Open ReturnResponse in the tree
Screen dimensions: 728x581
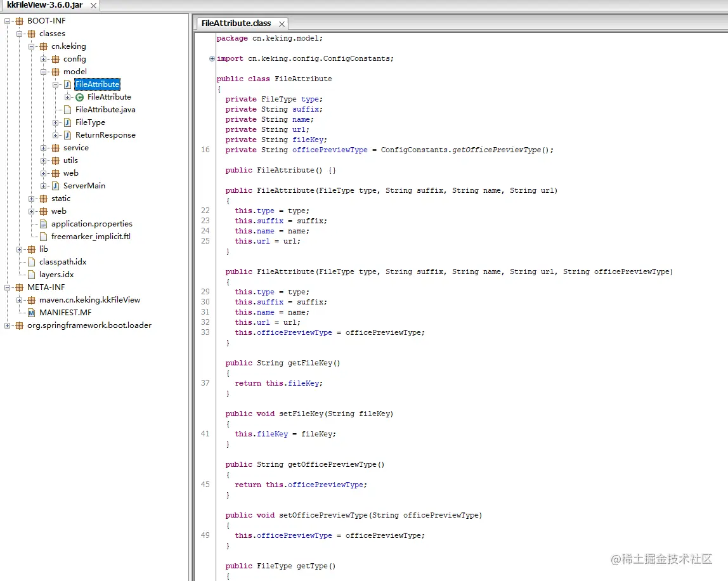point(105,134)
